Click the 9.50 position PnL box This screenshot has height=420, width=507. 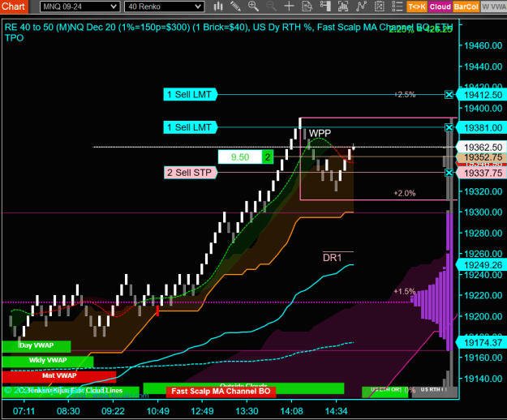[x=240, y=157]
